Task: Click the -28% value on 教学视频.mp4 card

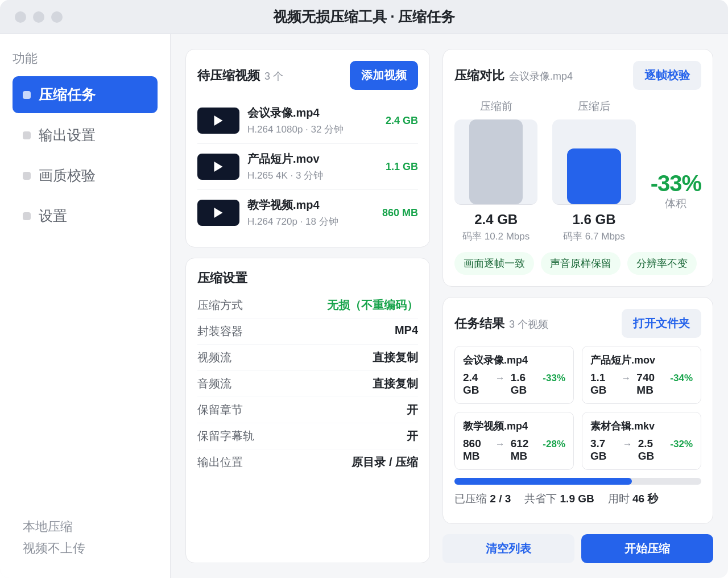Action: [x=554, y=444]
